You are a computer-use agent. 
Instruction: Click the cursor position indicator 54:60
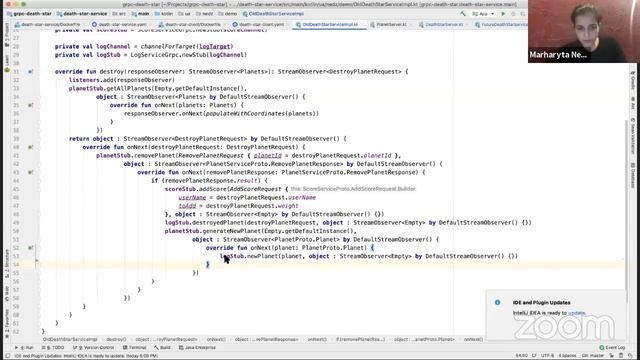[x=521, y=356]
